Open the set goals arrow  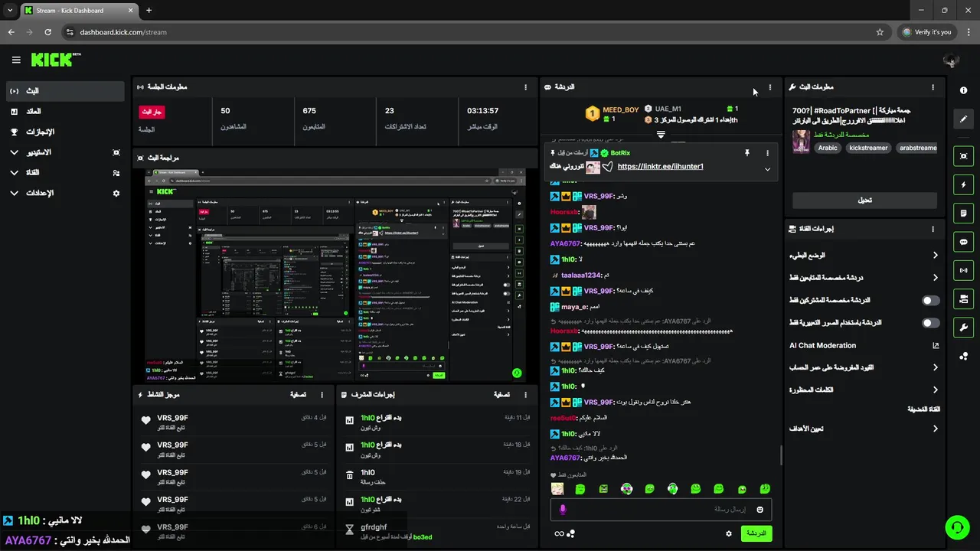936,429
